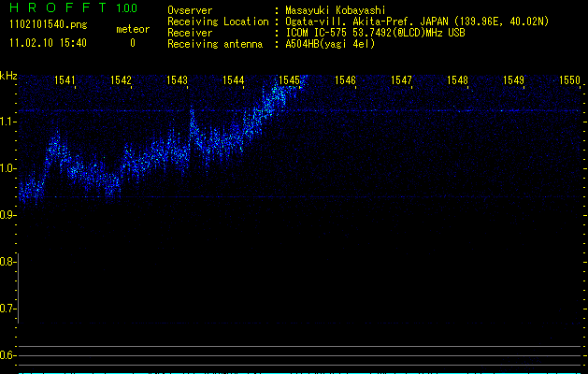This screenshot has height=374, width=588.
Task: Click the kHz unit label
Action: [x=9, y=76]
